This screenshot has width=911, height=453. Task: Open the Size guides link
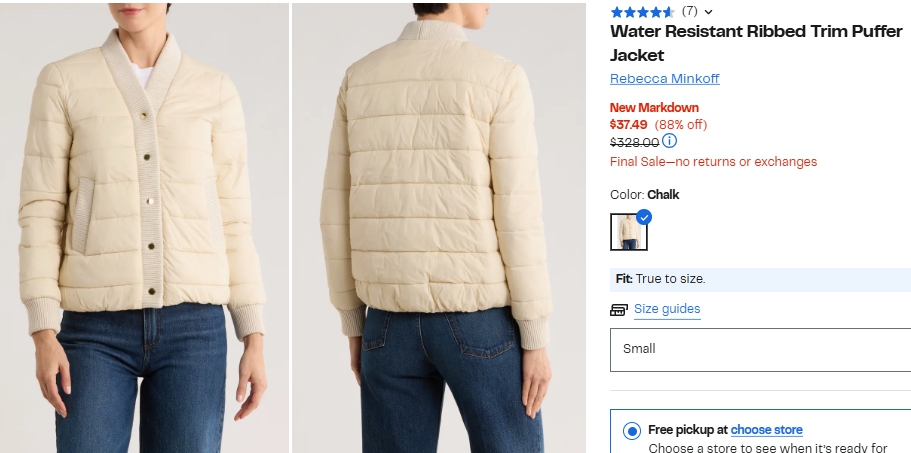[x=667, y=309]
